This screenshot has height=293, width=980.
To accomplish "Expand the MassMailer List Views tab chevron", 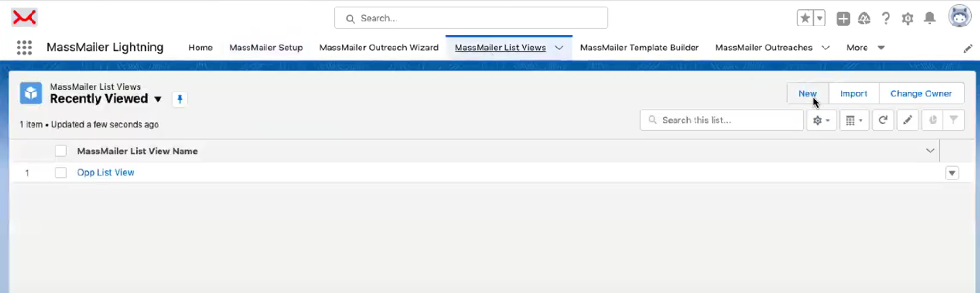I will [x=559, y=48].
